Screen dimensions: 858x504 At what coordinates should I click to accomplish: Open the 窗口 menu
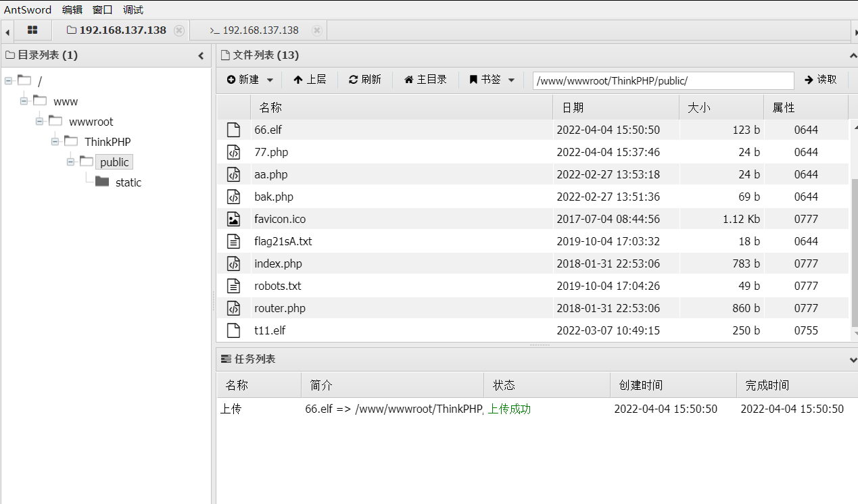coord(102,9)
